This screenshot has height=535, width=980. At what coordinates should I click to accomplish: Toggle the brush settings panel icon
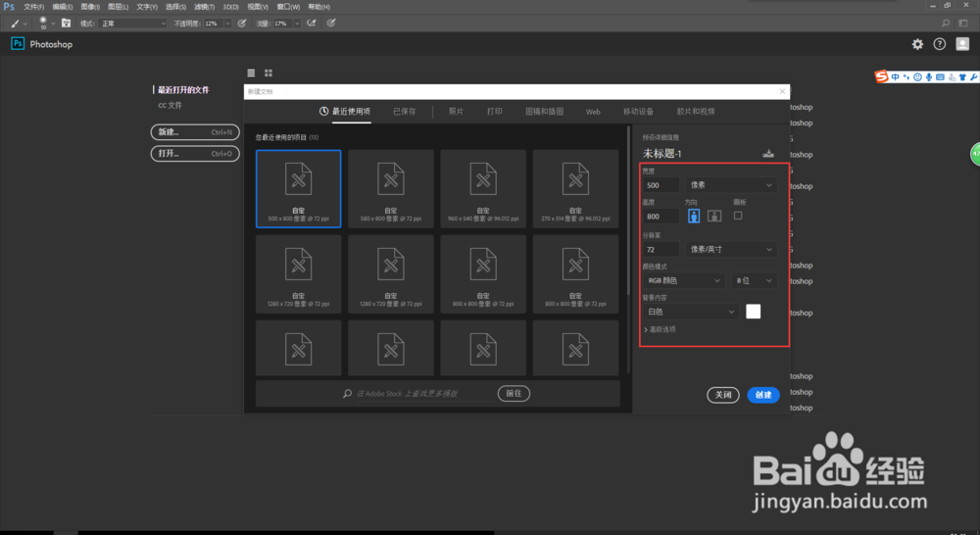pyautogui.click(x=67, y=24)
